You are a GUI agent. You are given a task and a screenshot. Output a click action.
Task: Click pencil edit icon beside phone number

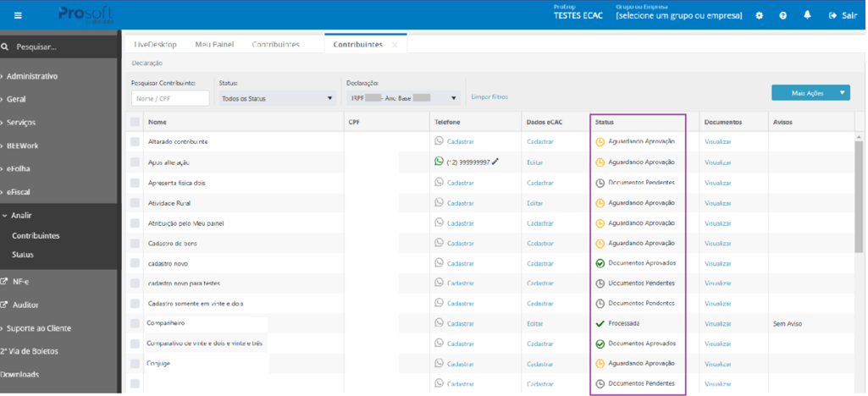click(495, 162)
